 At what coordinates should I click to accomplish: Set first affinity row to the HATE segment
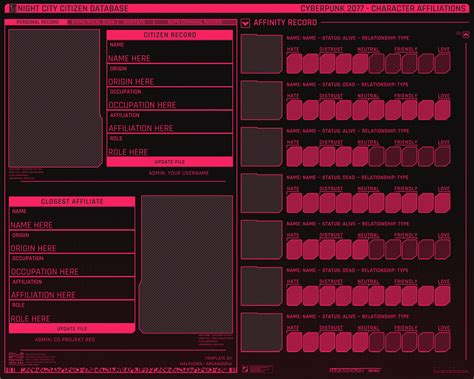(294, 64)
